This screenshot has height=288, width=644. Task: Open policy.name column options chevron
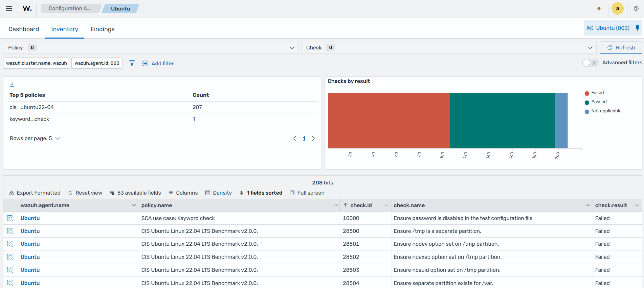pos(336,205)
